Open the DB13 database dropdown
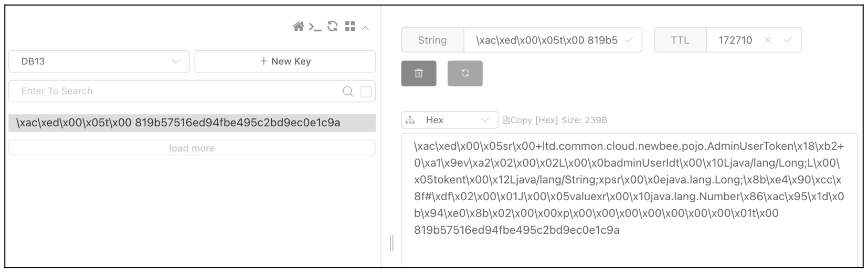Screen dimensions: 868x272 click(99, 61)
